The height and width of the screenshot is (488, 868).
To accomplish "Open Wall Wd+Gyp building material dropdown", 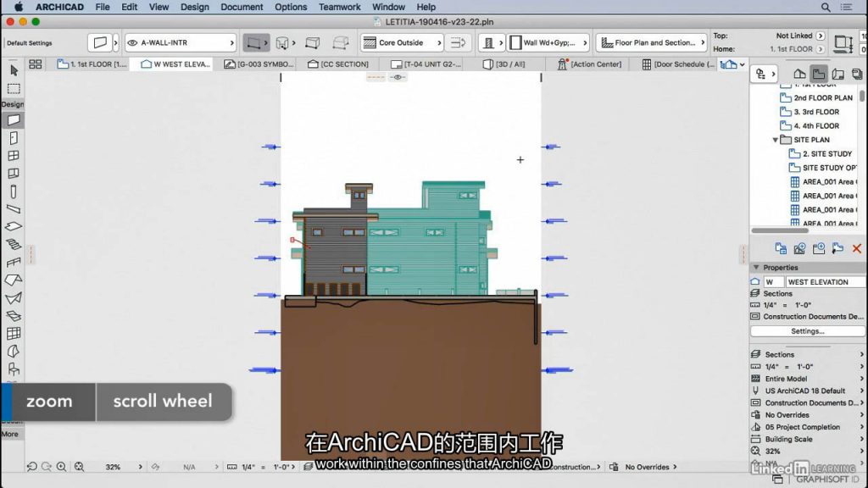I will coord(548,42).
